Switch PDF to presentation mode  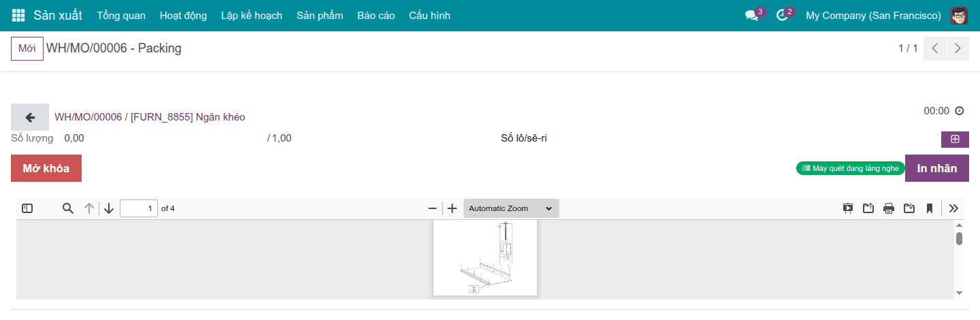tap(848, 208)
